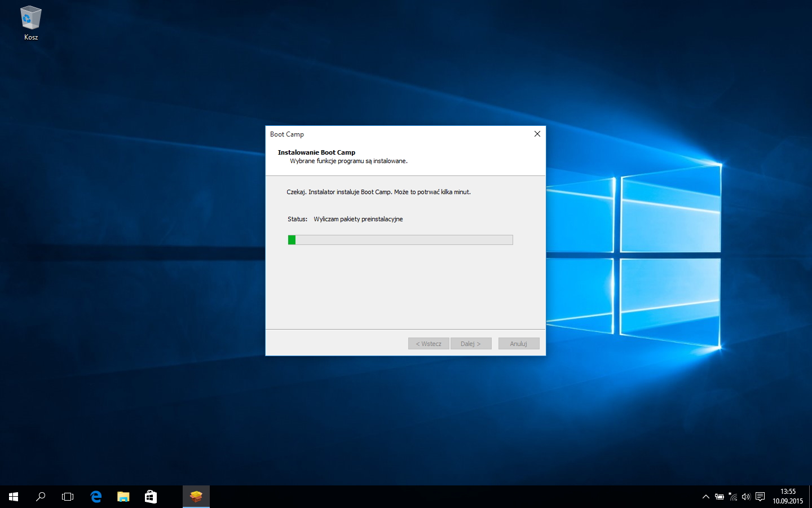Launch Microsoft Edge from the taskbar
812x508 pixels.
tap(96, 497)
